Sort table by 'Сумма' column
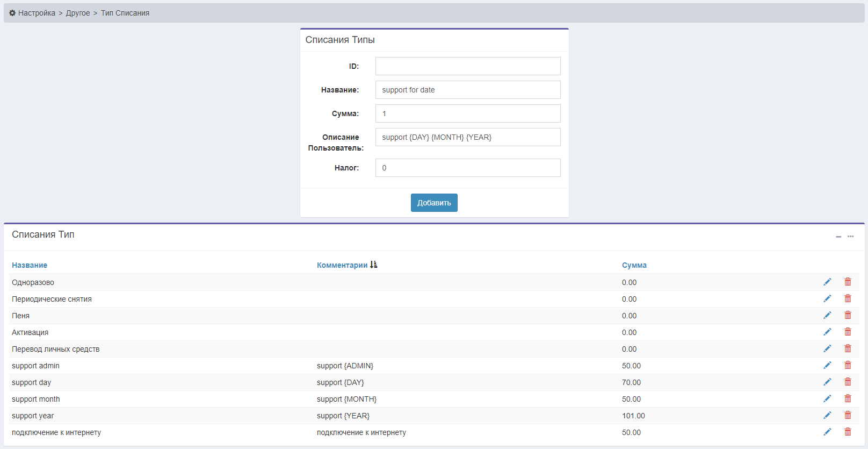 (634, 265)
